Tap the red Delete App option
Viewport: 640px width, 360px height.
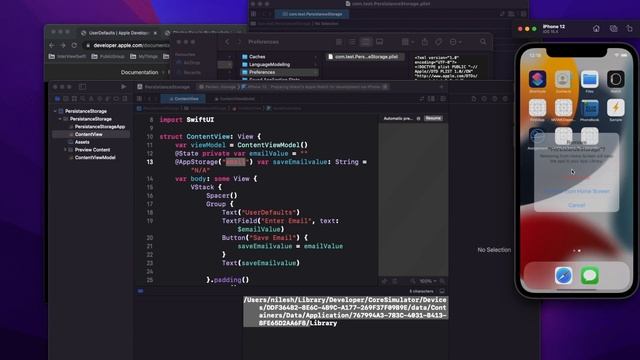point(576,178)
